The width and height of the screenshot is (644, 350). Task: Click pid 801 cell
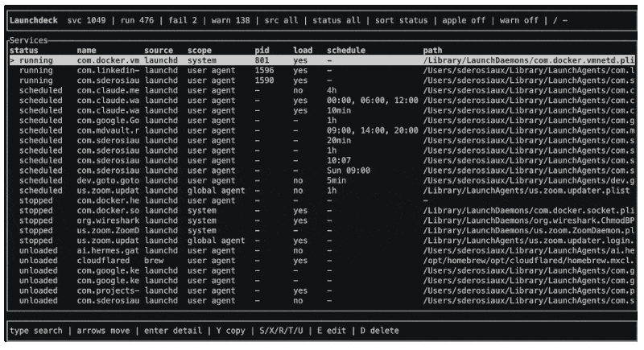click(x=262, y=60)
